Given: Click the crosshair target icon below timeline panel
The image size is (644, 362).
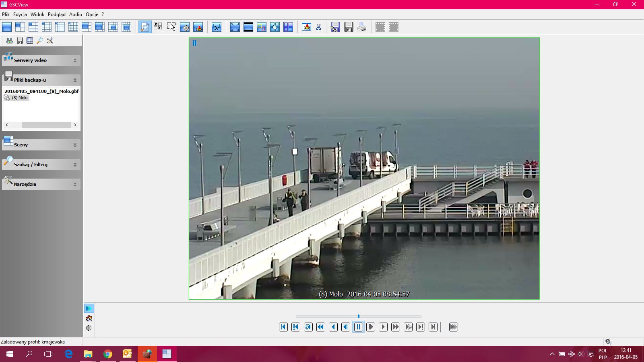Looking at the screenshot, I should coord(89,328).
